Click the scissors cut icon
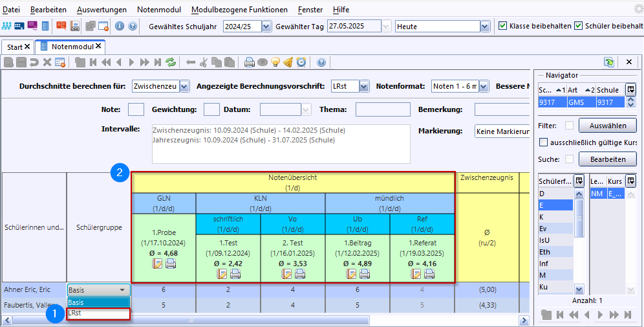This screenshot has width=644, height=327. pyautogui.click(x=203, y=63)
